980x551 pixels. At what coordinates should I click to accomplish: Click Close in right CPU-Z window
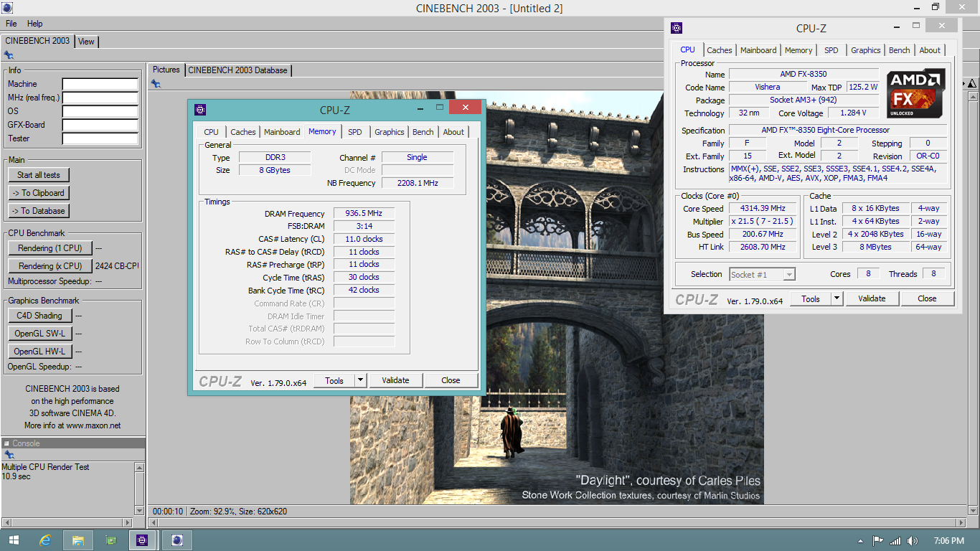(x=927, y=298)
